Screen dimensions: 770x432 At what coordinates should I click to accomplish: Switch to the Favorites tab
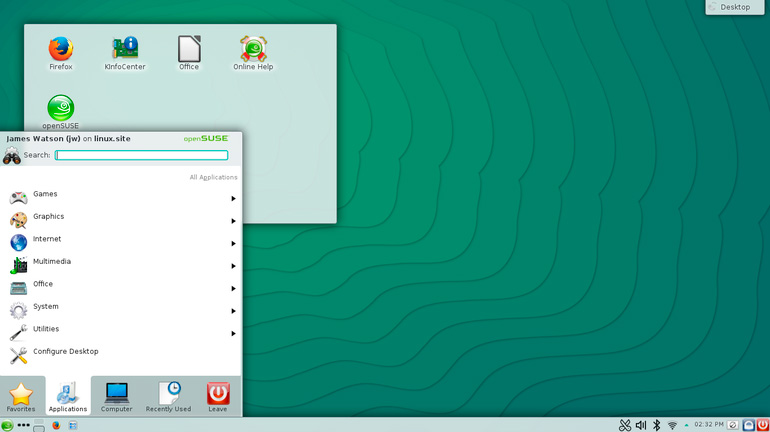[x=21, y=397]
